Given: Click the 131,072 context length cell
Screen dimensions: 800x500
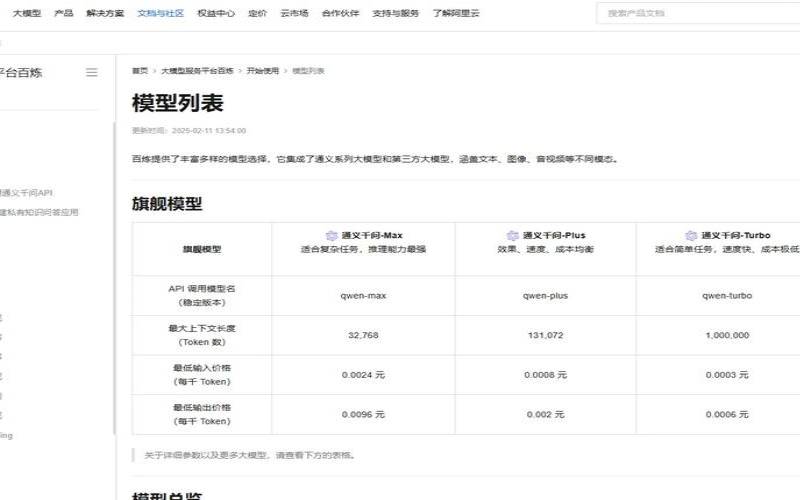Looking at the screenshot, I should pyautogui.click(x=545, y=335).
